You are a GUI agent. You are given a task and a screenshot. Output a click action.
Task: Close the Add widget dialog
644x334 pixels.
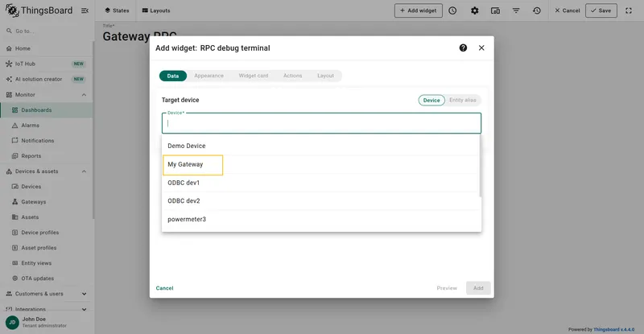click(x=481, y=48)
